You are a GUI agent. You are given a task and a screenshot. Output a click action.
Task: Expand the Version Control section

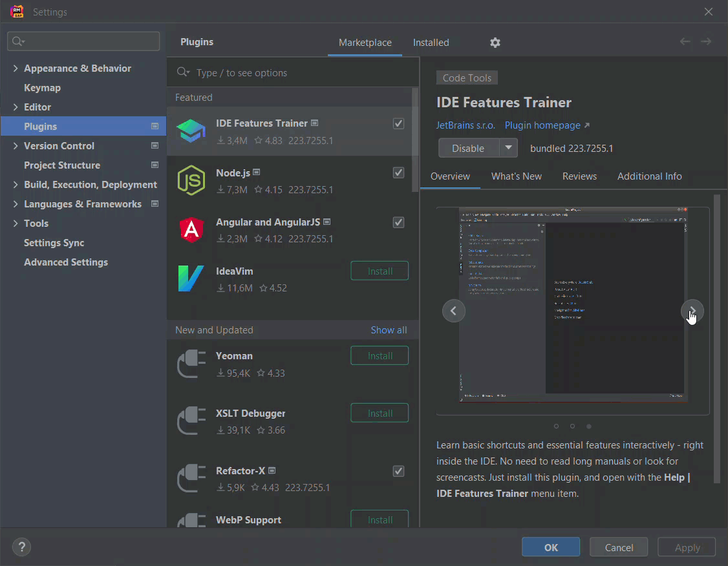click(16, 145)
